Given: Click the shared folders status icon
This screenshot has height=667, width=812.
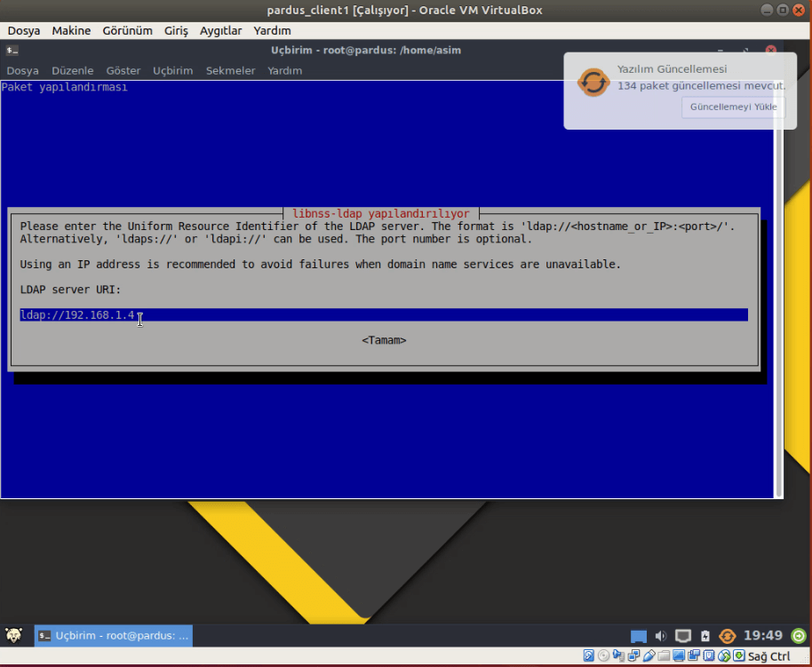Looking at the screenshot, I should point(664,656).
